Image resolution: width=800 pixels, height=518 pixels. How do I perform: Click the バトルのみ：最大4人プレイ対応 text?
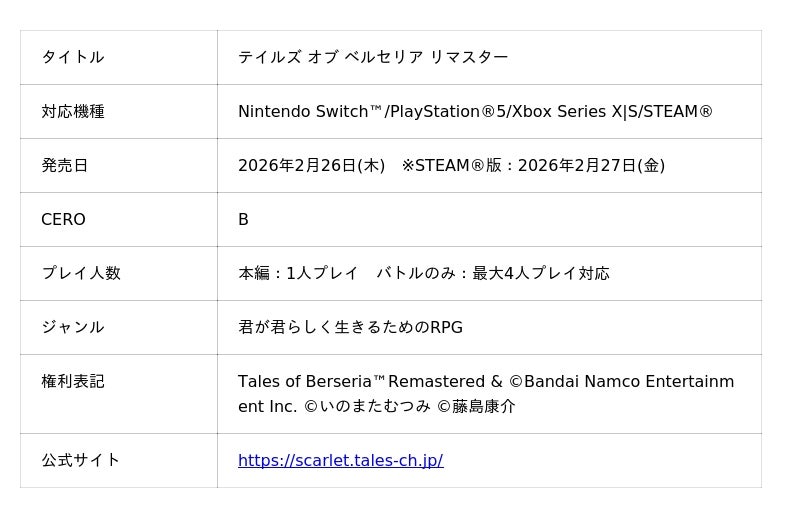492,274
